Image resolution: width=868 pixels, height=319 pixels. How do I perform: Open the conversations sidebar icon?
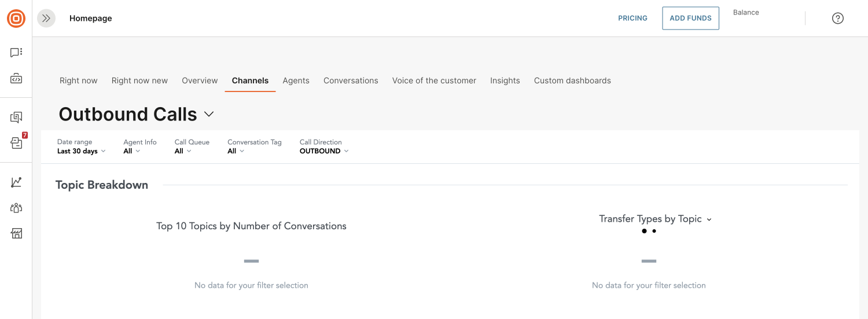pos(16,118)
